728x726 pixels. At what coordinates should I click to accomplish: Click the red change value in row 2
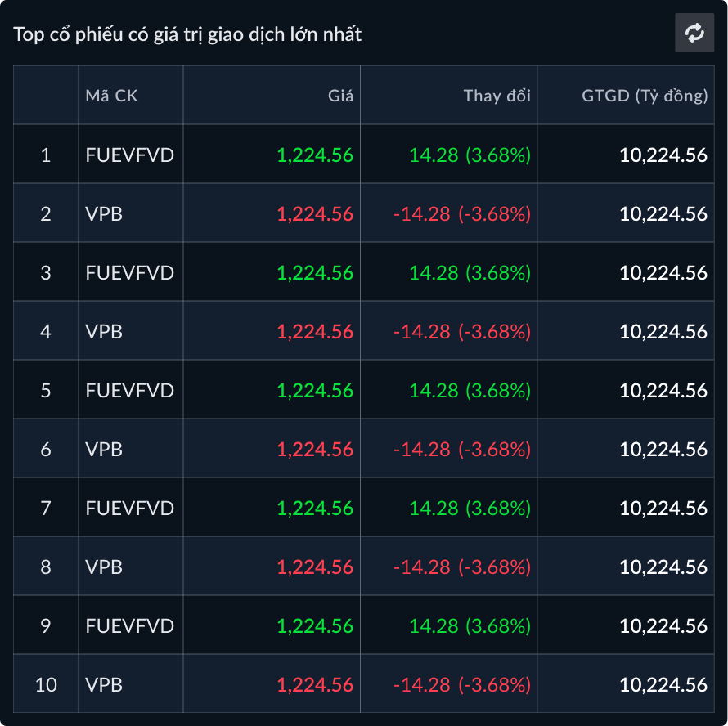pos(462,213)
